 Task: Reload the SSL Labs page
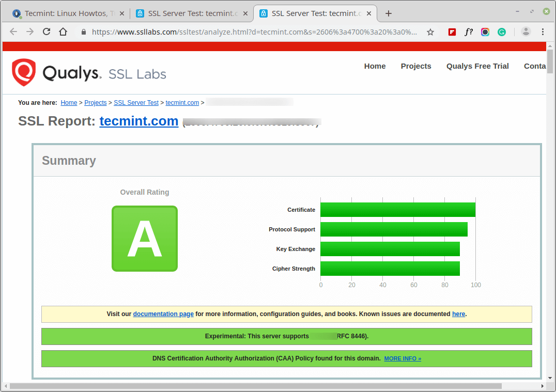pyautogui.click(x=47, y=32)
